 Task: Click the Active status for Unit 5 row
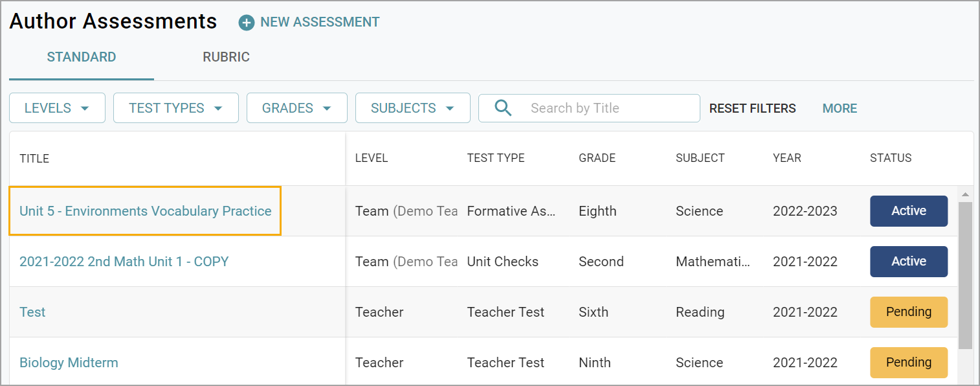tap(908, 211)
